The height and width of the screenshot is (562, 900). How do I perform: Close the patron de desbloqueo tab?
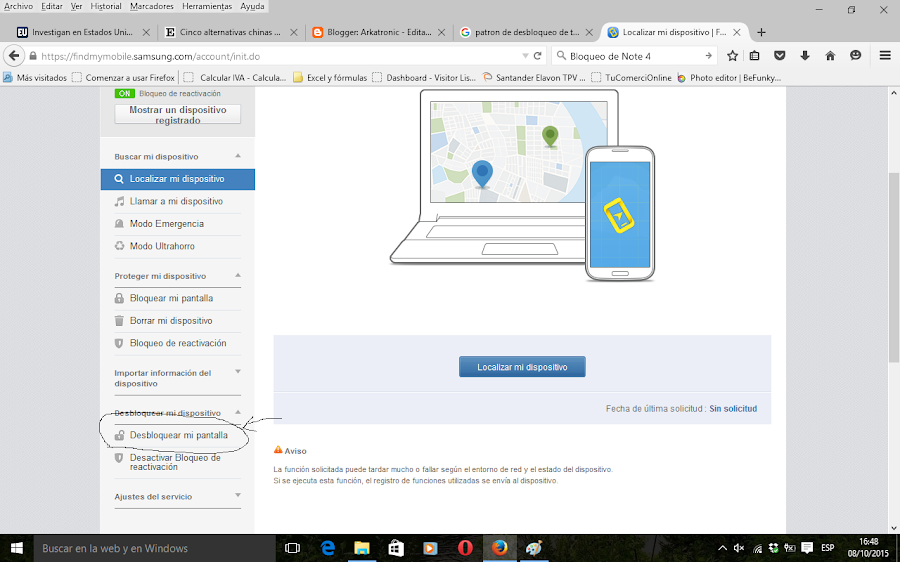[x=589, y=33]
